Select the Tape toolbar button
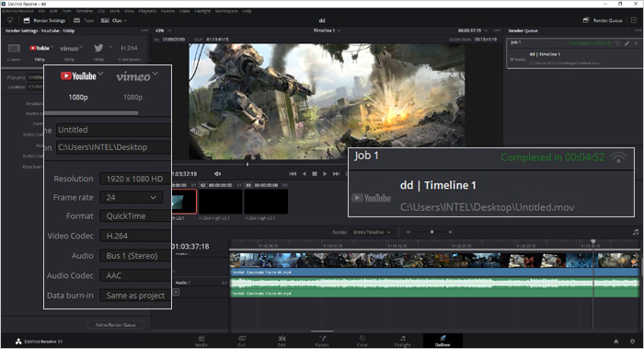The width and height of the screenshot is (644, 349). [x=84, y=20]
